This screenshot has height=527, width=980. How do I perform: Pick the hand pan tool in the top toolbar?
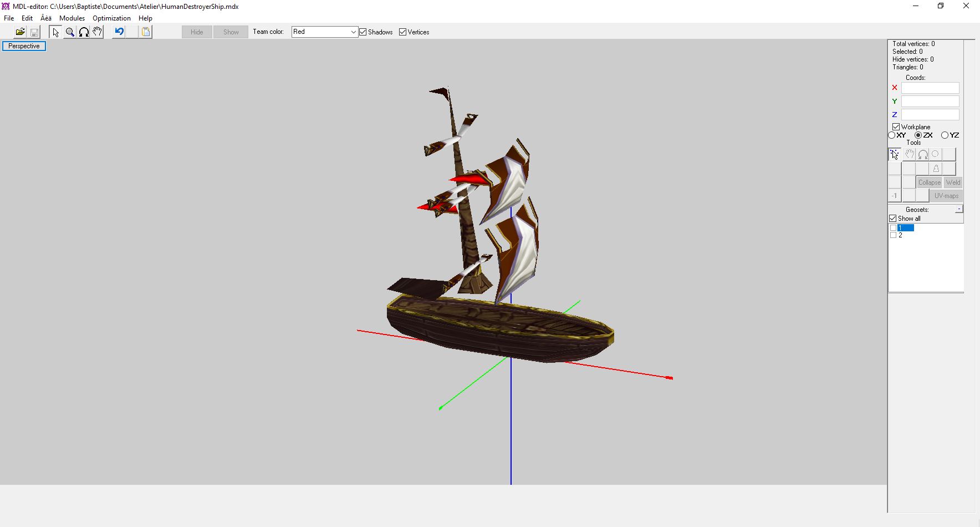(x=98, y=32)
